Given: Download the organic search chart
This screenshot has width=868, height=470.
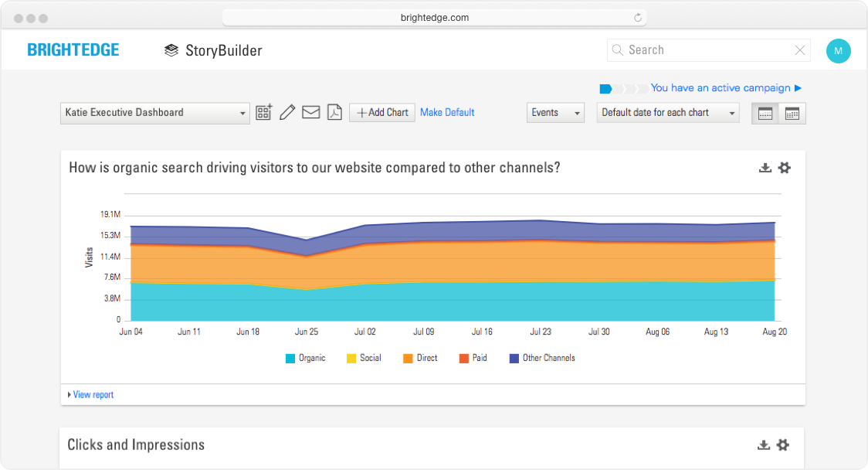Looking at the screenshot, I should coord(765,168).
